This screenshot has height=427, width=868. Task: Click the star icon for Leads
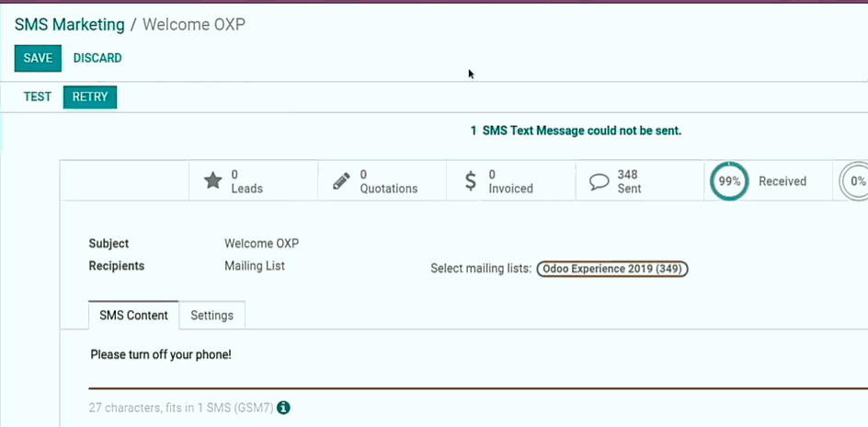click(x=212, y=181)
